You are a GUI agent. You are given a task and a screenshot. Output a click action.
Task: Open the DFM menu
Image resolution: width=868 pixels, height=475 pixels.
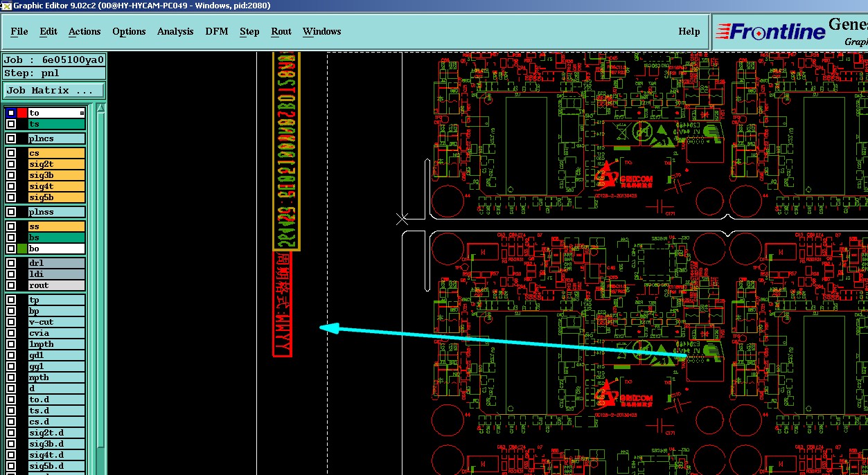point(217,31)
